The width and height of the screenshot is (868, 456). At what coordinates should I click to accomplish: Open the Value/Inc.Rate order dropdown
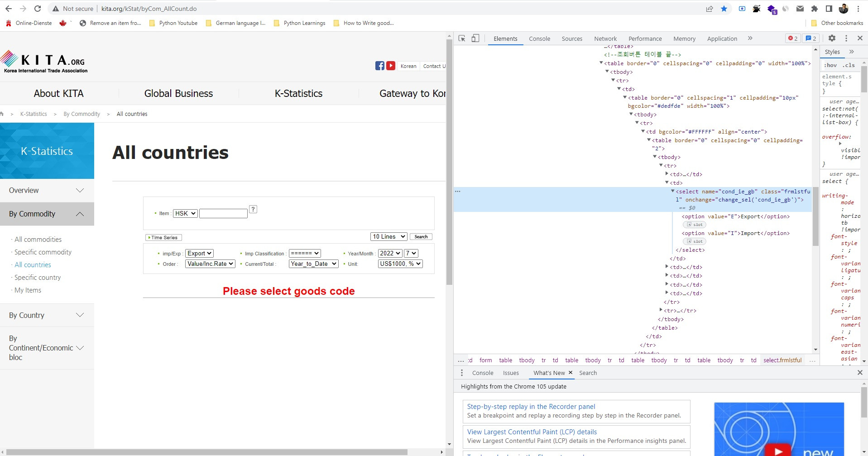coord(211,264)
